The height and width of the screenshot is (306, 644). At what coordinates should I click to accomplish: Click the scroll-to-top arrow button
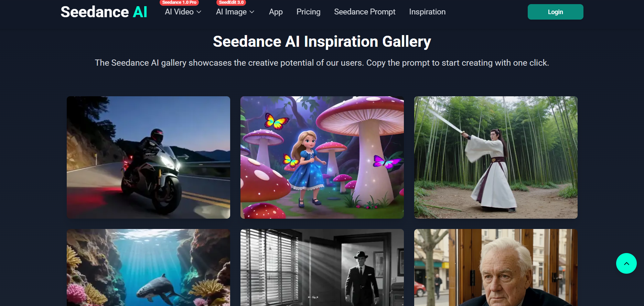(x=626, y=263)
